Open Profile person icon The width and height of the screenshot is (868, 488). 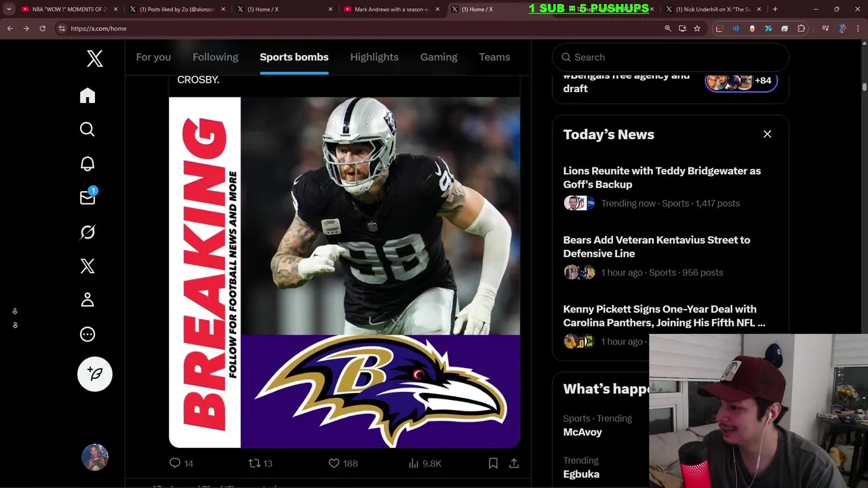tap(87, 300)
